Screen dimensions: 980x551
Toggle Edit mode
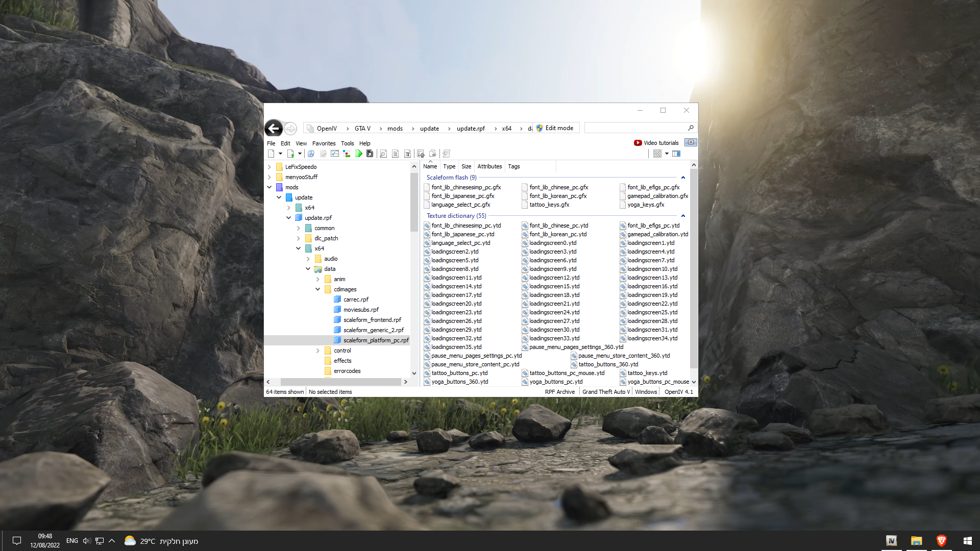554,128
